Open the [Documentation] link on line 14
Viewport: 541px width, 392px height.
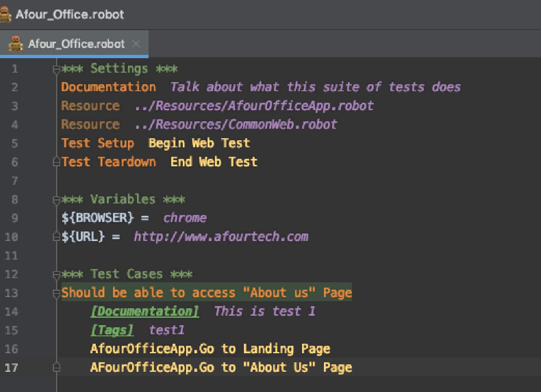(144, 311)
